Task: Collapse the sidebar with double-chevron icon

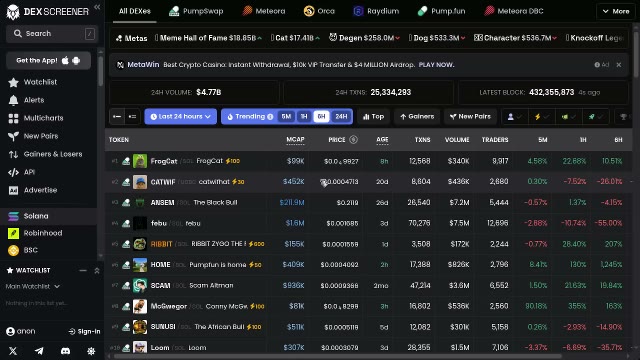Action: point(97,7)
